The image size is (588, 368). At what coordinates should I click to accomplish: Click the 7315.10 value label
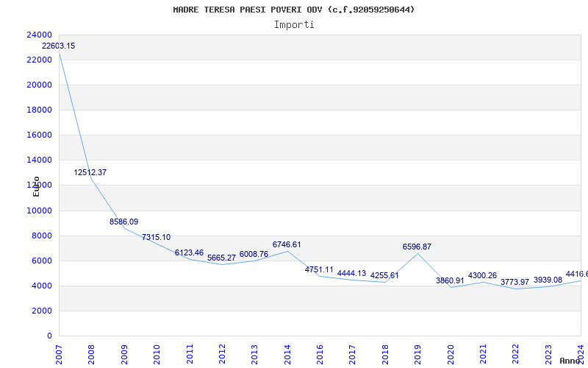156,237
